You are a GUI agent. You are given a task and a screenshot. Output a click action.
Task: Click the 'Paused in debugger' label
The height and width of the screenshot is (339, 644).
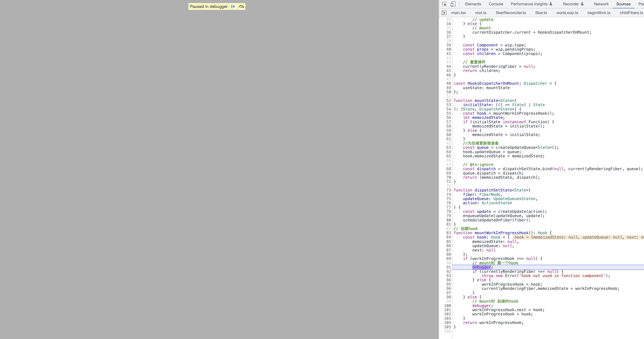coord(209,6)
